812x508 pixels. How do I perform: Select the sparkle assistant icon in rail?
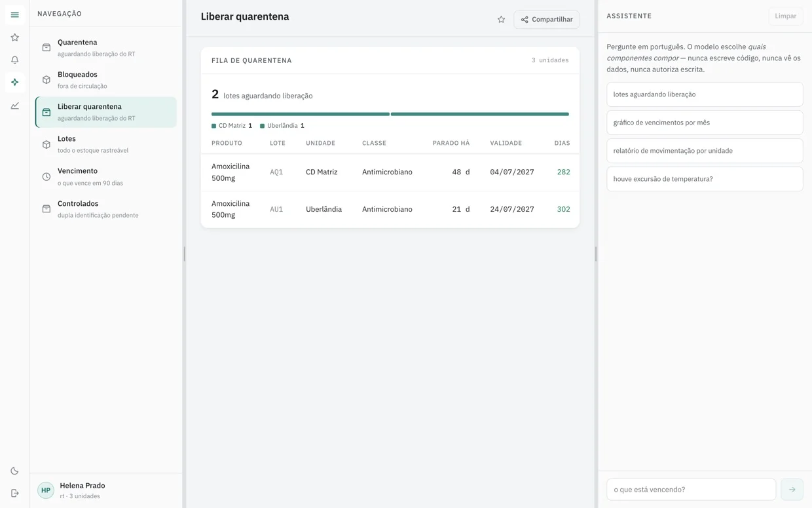click(14, 82)
